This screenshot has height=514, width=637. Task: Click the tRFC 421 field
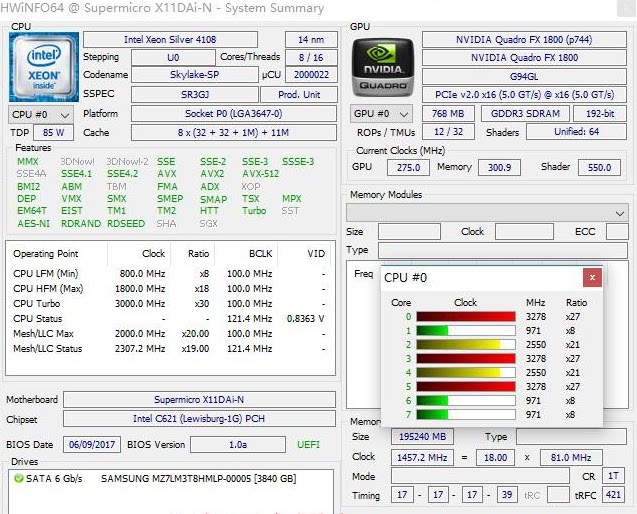[613, 495]
